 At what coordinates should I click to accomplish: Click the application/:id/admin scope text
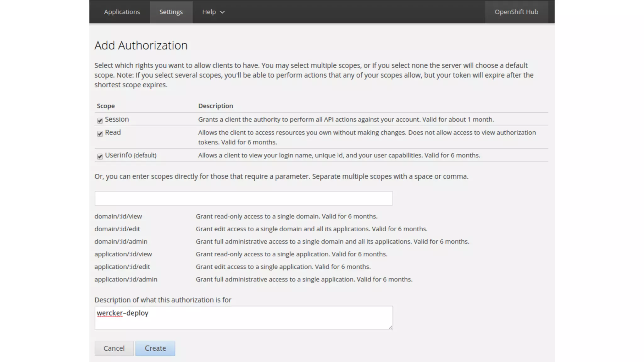point(126,279)
